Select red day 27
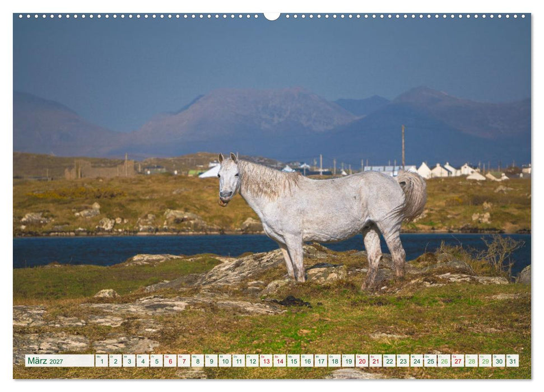 tap(458, 361)
